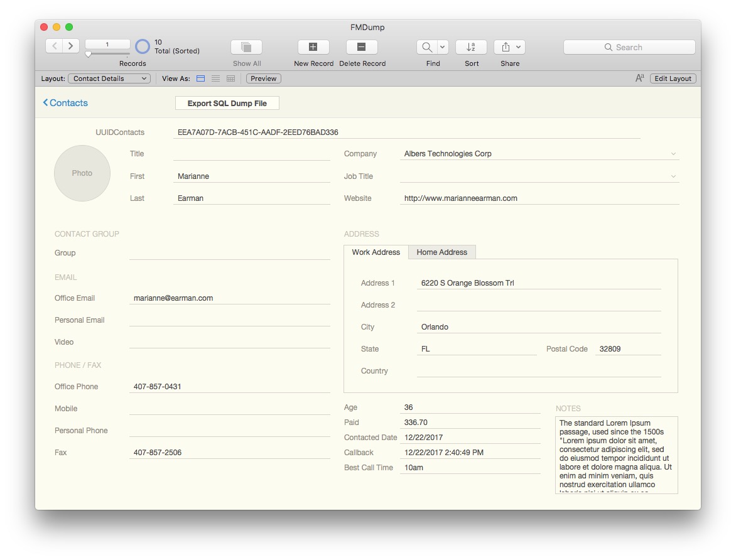This screenshot has height=560, width=736.
Task: Click the Delete Record minus icon
Action: pyautogui.click(x=362, y=47)
